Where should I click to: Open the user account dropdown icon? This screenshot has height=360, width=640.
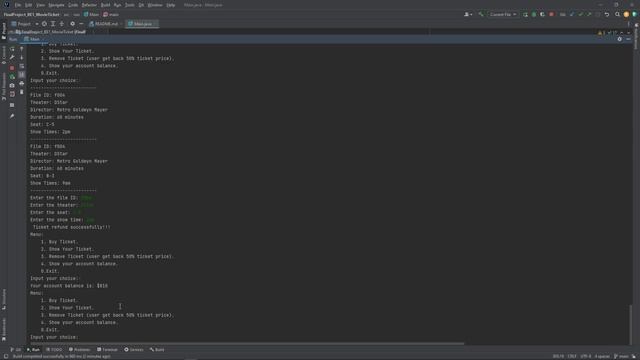pyautogui.click(x=468, y=14)
